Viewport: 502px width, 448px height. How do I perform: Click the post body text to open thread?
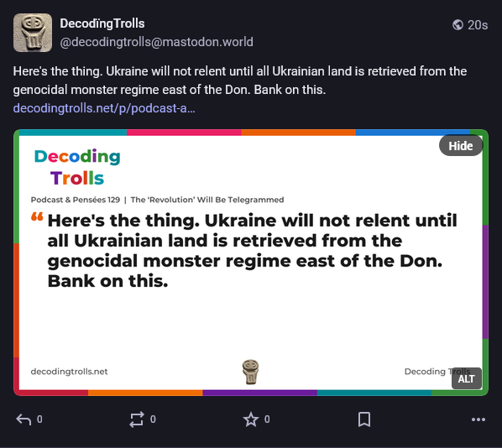[240, 81]
